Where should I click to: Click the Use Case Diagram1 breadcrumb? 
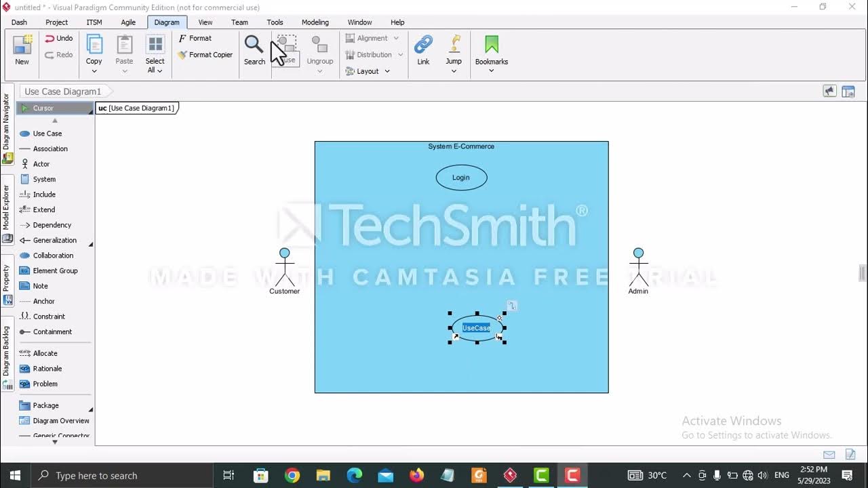pos(62,91)
